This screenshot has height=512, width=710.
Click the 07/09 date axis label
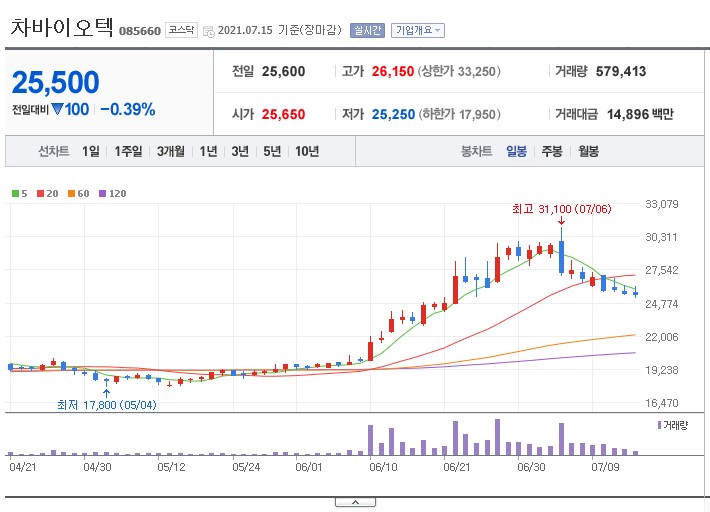(x=605, y=467)
